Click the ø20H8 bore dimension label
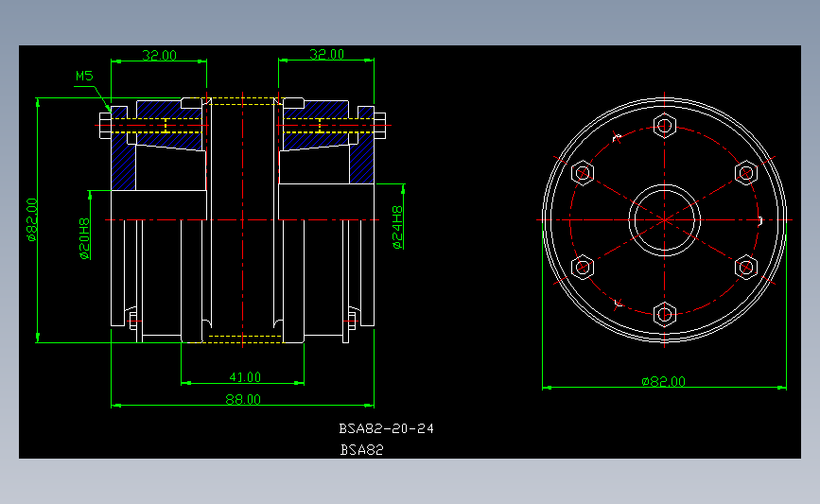The width and height of the screenshot is (820, 504). (84, 239)
